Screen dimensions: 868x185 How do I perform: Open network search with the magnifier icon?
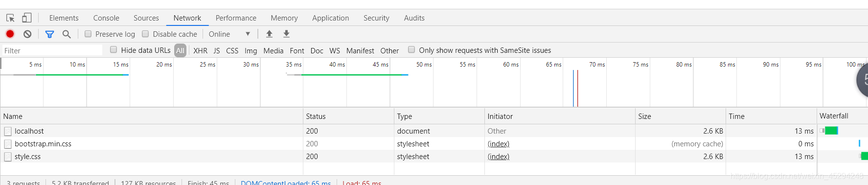(x=67, y=34)
